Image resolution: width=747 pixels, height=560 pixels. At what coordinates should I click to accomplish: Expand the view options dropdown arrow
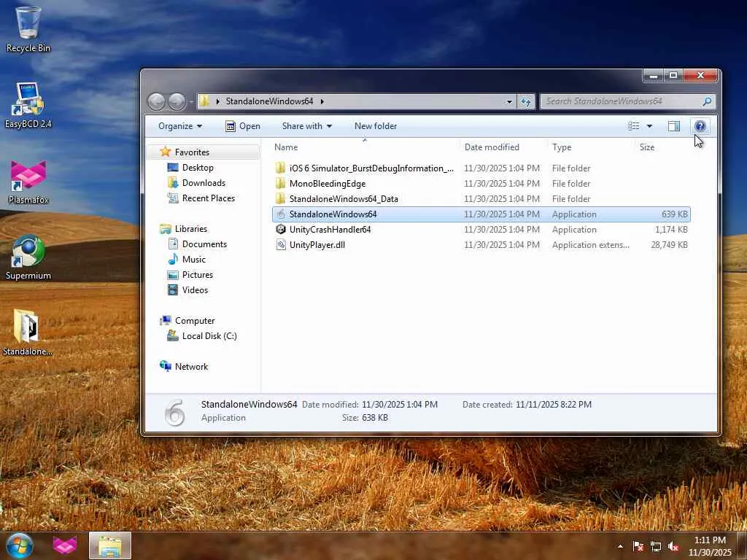pyautogui.click(x=649, y=126)
